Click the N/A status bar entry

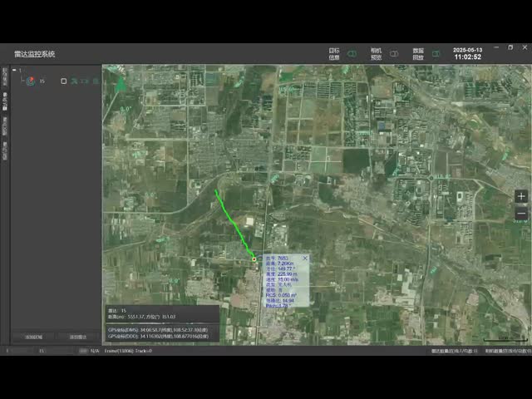click(95, 351)
